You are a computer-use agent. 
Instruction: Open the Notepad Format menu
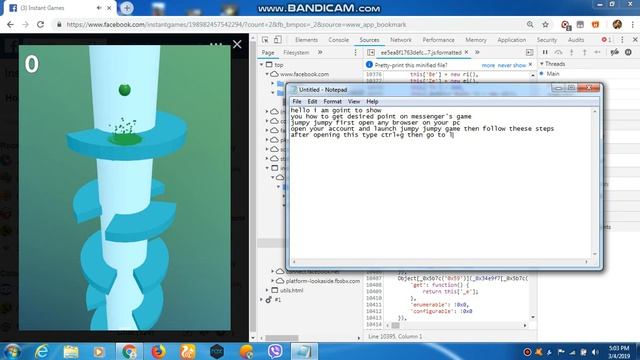tap(332, 101)
